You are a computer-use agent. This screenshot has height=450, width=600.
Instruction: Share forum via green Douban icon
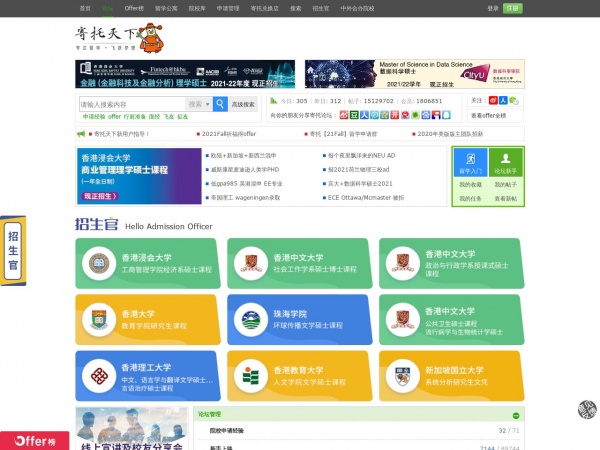point(354,115)
